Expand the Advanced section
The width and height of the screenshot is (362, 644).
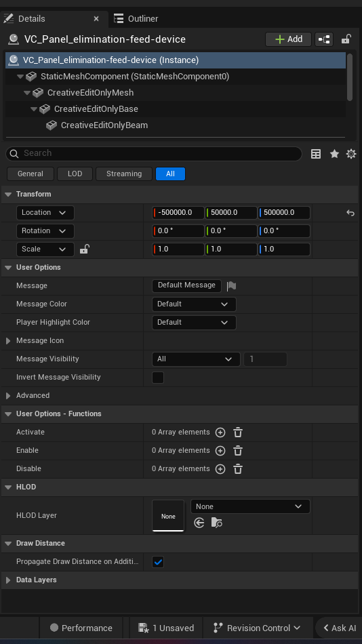click(8, 396)
